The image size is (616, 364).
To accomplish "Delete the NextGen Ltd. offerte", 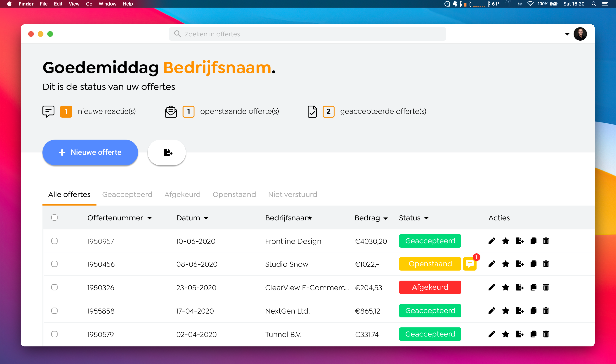I will 546,311.
